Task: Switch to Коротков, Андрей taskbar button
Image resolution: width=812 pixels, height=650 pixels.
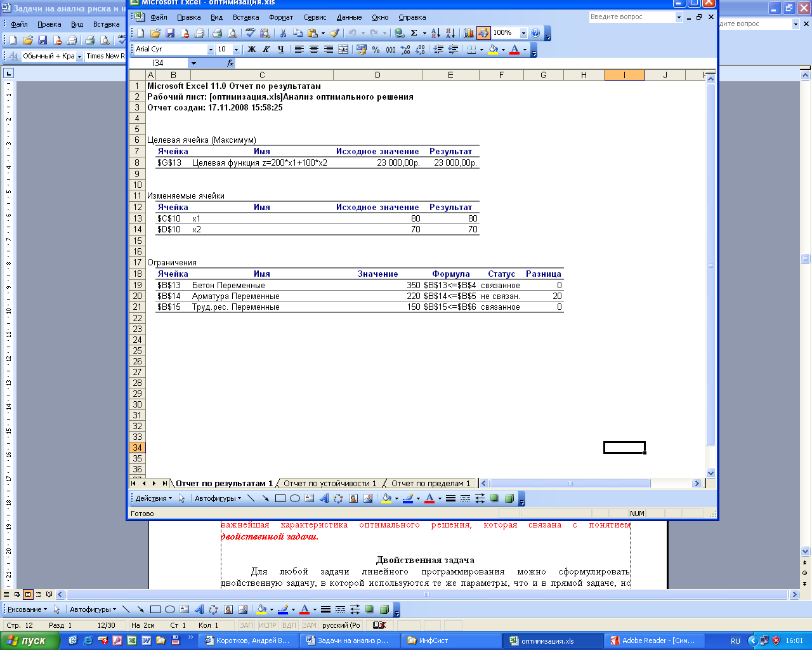Action: pyautogui.click(x=249, y=640)
